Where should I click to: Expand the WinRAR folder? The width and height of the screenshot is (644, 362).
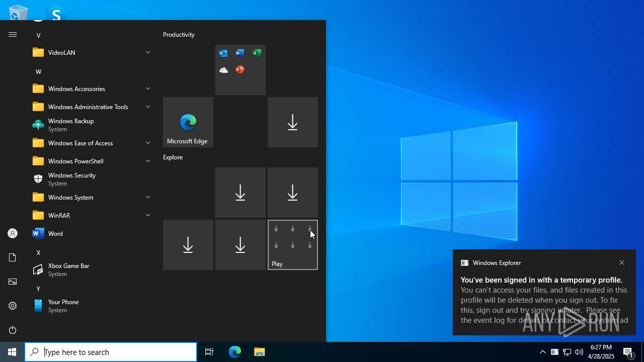pyautogui.click(x=92, y=215)
